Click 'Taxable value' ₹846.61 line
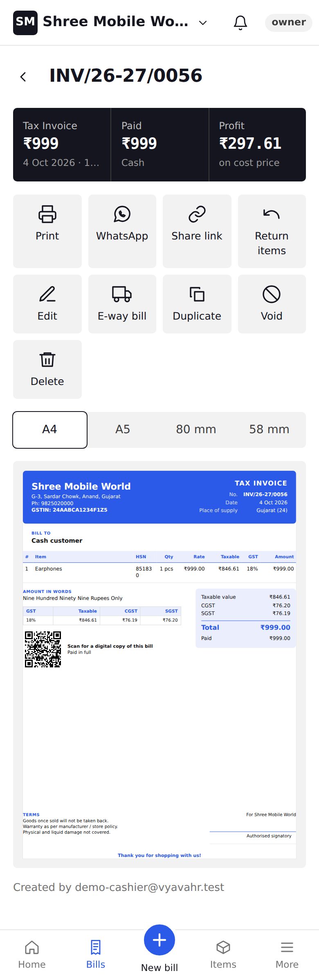 [246, 597]
